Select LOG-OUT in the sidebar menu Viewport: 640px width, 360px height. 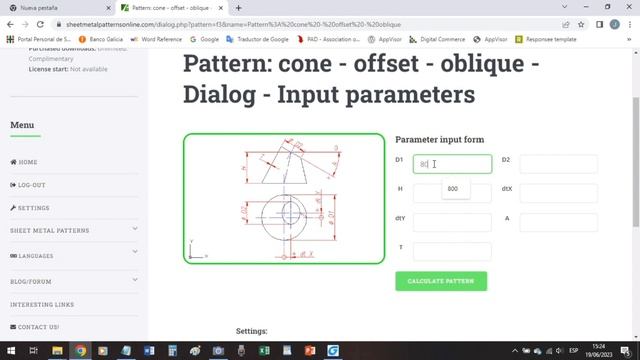pyautogui.click(x=28, y=185)
